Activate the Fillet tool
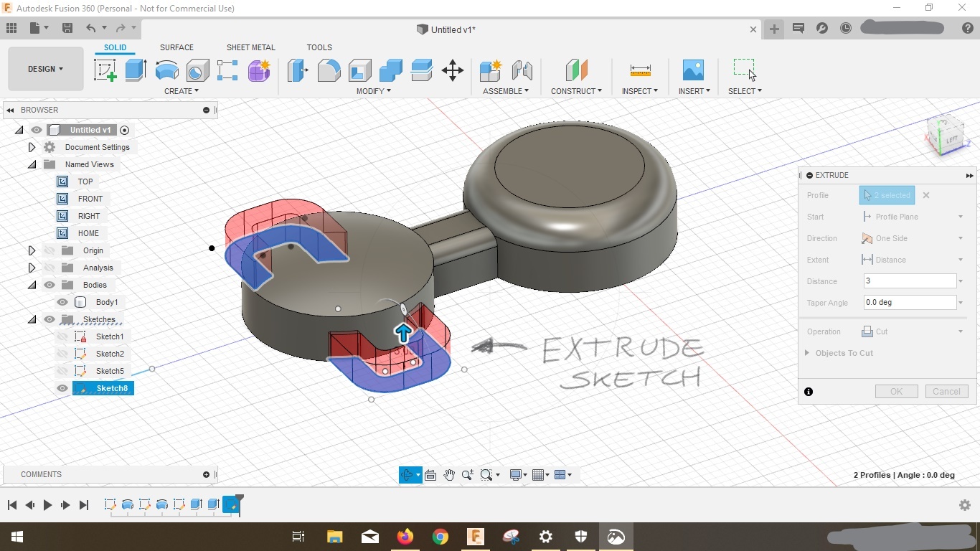The image size is (980, 551). pyautogui.click(x=329, y=70)
